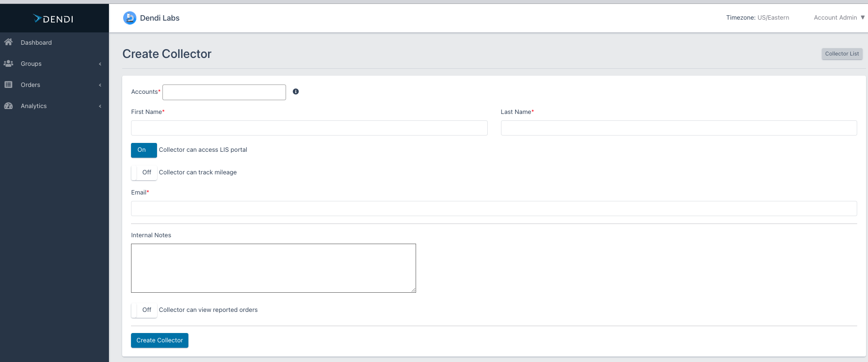Expand the Groups menu chevron

pyautogui.click(x=100, y=64)
